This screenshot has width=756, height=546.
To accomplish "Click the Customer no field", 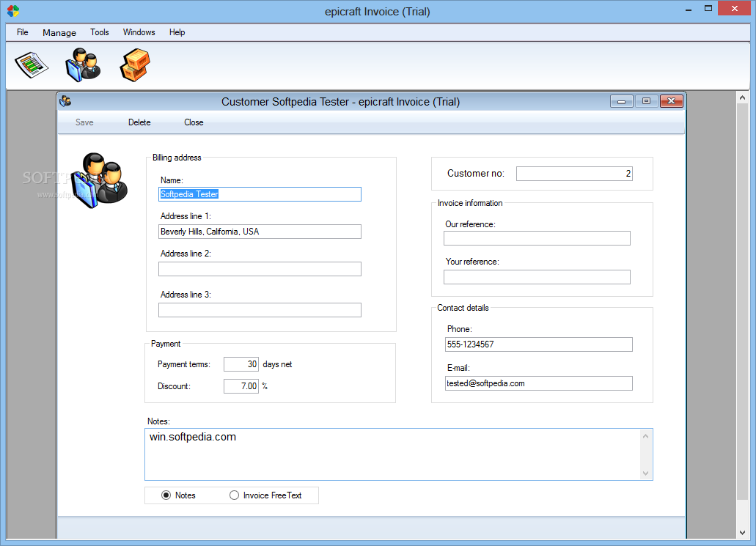I will click(x=574, y=174).
